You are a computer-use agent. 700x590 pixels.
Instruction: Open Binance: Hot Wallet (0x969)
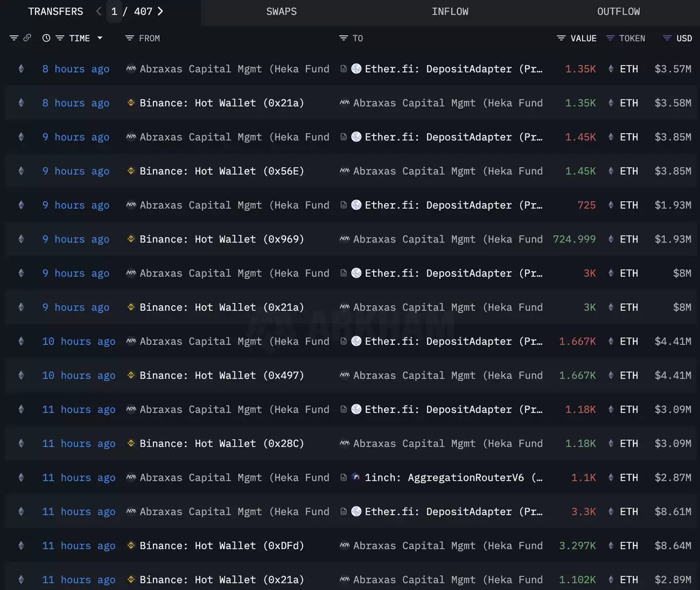tap(222, 239)
